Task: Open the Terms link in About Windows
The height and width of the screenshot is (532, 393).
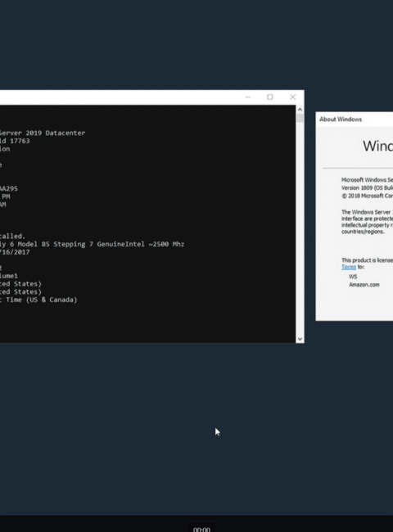Action: (349, 267)
